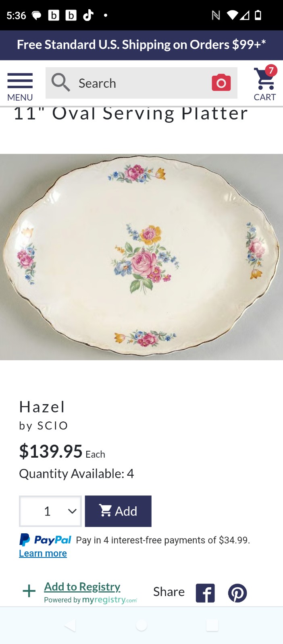Image resolution: width=283 pixels, height=644 pixels.
Task: Tap Android back navigation button
Action: pos(70,625)
